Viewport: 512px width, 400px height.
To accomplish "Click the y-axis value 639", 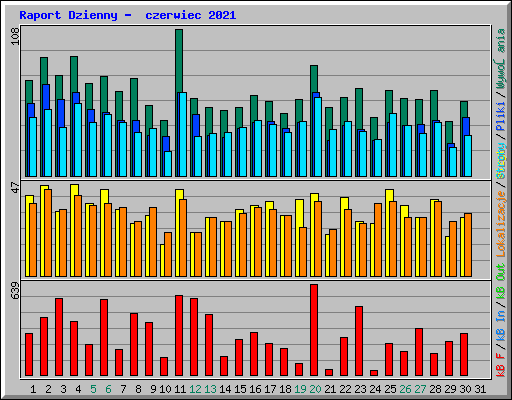I will [x=15, y=290].
